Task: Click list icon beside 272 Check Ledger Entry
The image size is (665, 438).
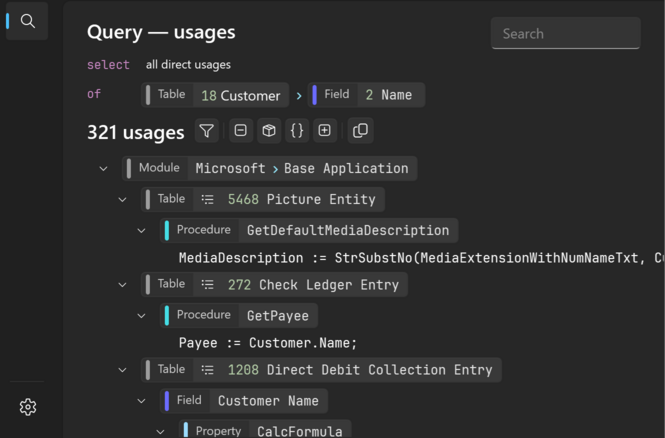Action: click(207, 285)
